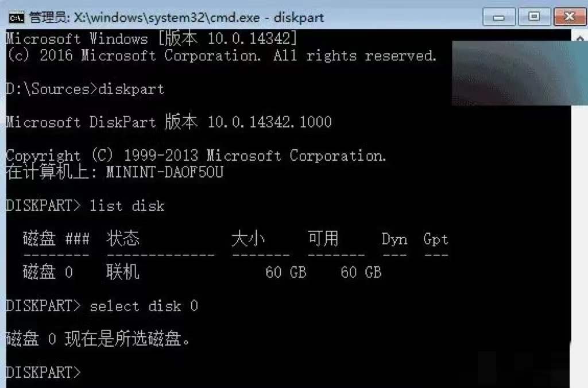588x388 pixels.
Task: Click the vertical scrollbar track
Action: 580,225
